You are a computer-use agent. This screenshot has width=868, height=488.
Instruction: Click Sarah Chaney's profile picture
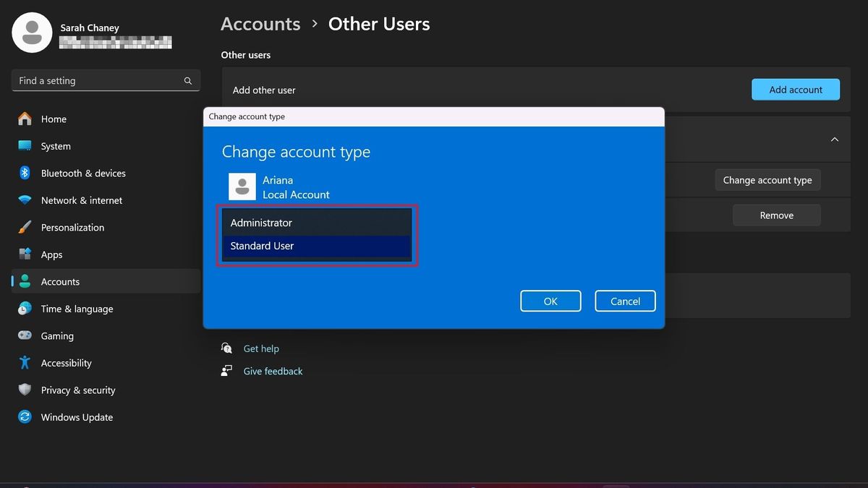tap(32, 32)
